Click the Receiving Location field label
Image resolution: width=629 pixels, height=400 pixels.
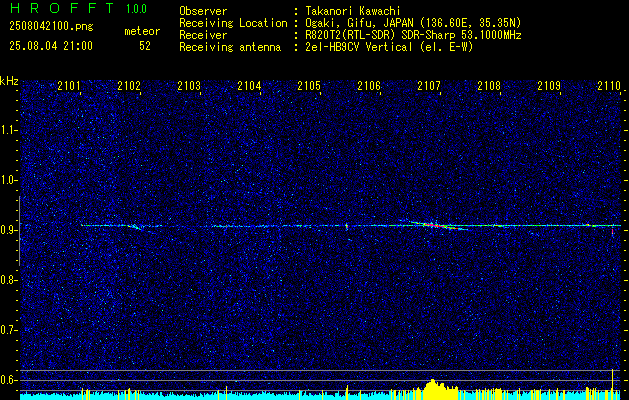233,23
